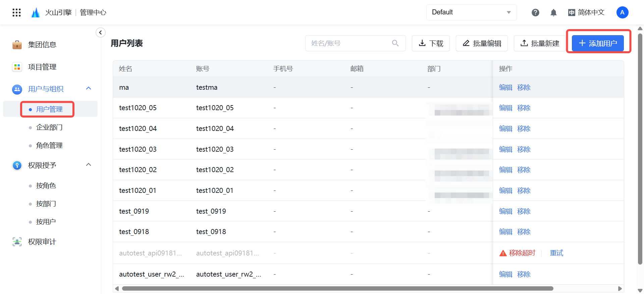Go to 企业部门 in the sidebar
Viewport: 644px width, 294px height.
(49, 127)
